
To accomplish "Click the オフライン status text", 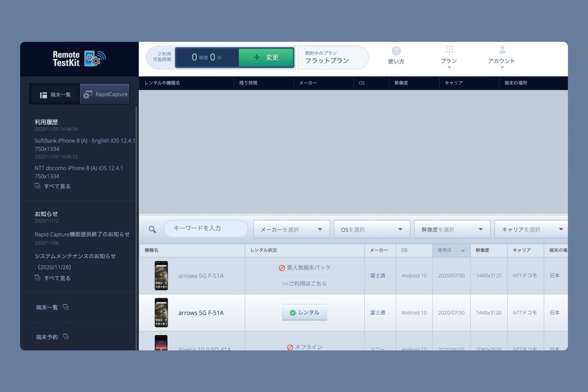I will 309,347.
